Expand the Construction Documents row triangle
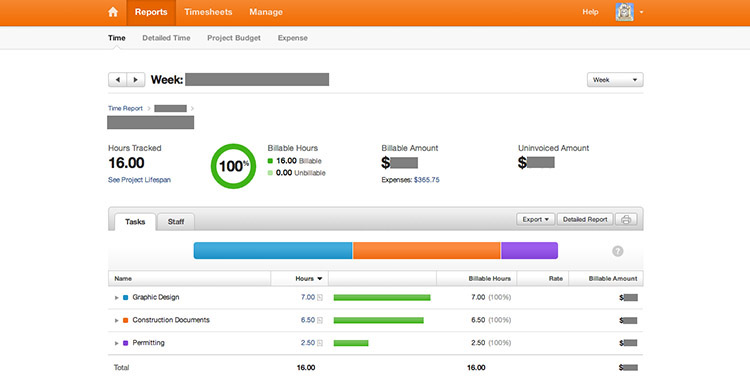 tap(116, 321)
